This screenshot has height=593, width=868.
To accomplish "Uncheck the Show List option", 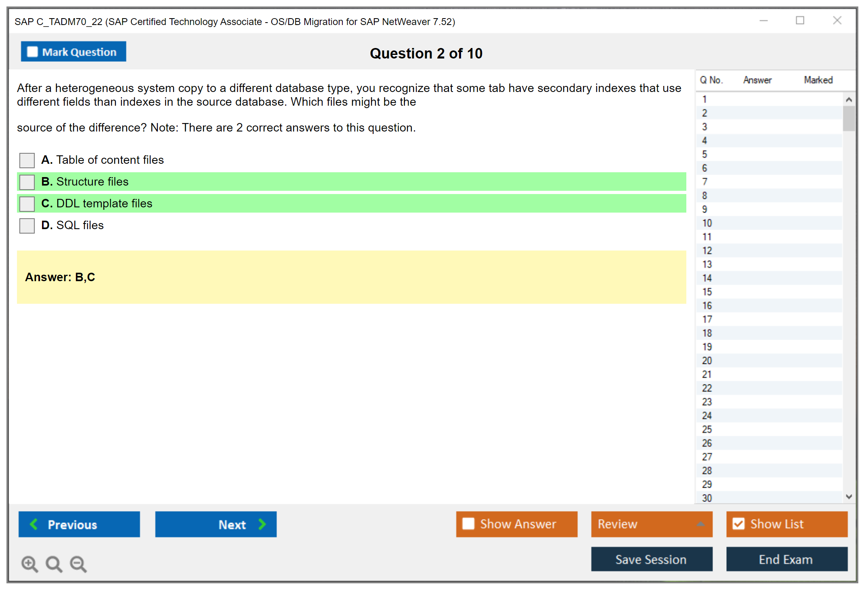I will tap(738, 524).
